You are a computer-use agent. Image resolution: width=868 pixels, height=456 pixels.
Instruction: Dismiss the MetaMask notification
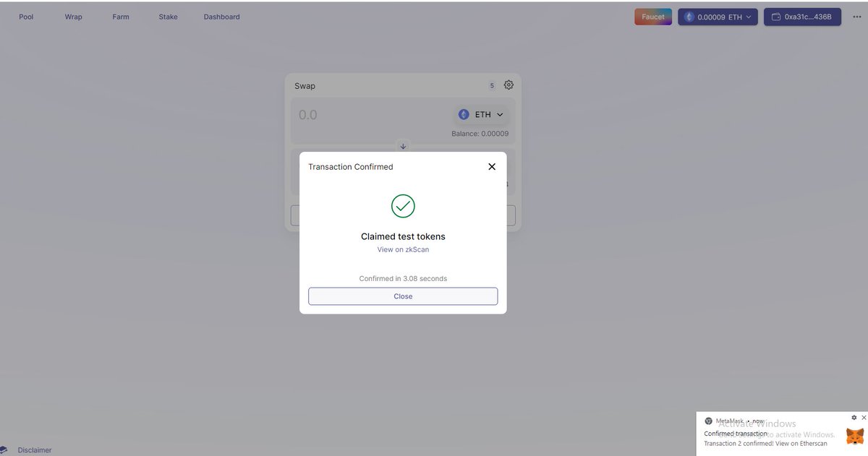(x=864, y=418)
